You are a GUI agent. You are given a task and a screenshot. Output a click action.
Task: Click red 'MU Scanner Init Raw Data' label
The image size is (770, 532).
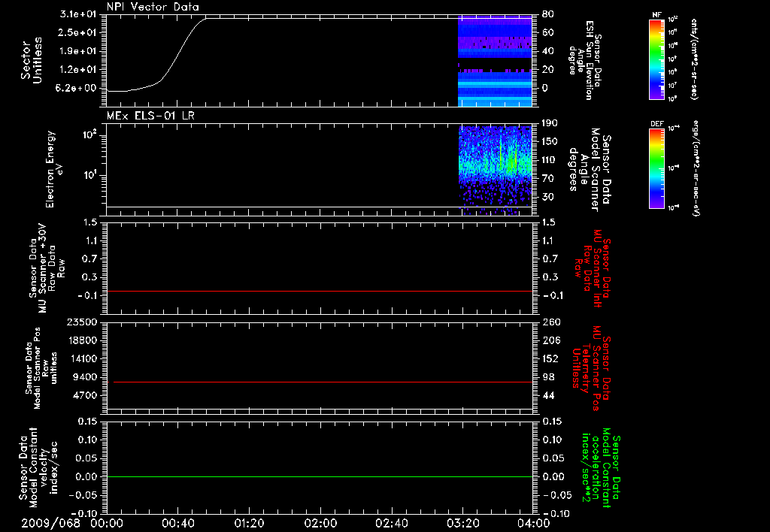(x=593, y=268)
